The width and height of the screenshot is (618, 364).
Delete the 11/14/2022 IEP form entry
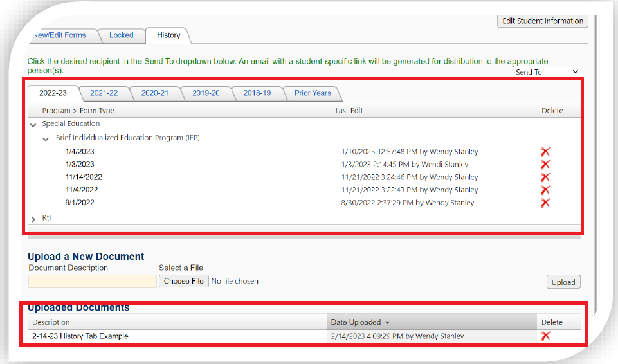coord(545,177)
